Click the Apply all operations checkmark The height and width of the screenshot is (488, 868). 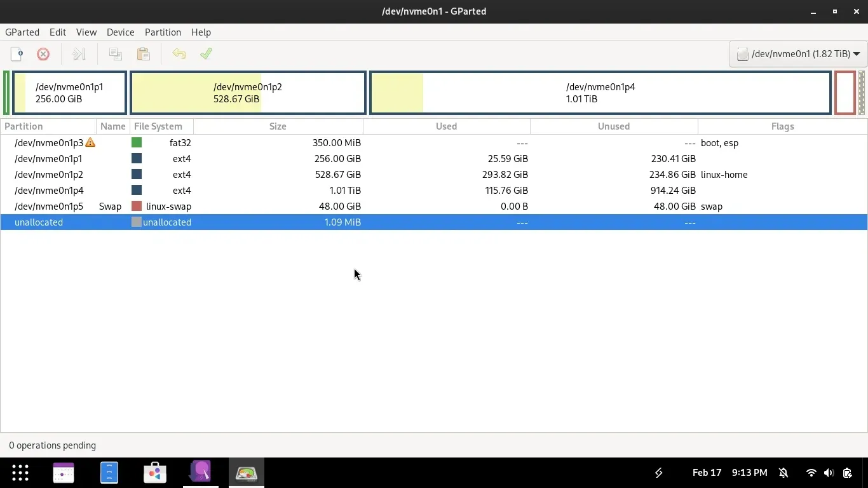coord(206,54)
